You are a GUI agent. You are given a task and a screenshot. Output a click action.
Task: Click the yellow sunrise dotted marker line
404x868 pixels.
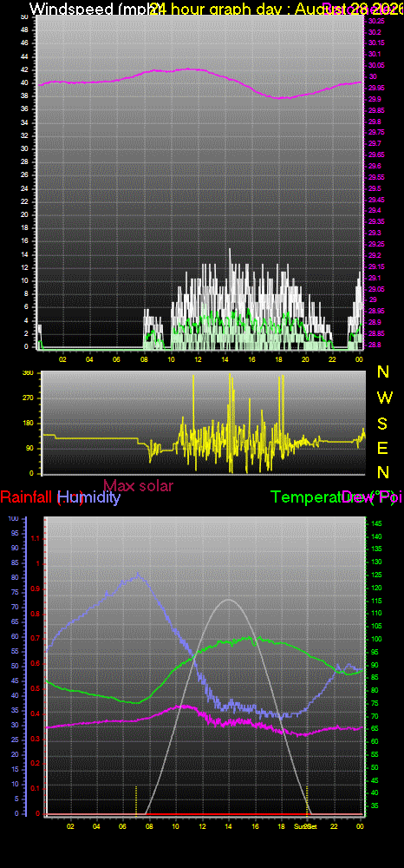tap(136, 799)
